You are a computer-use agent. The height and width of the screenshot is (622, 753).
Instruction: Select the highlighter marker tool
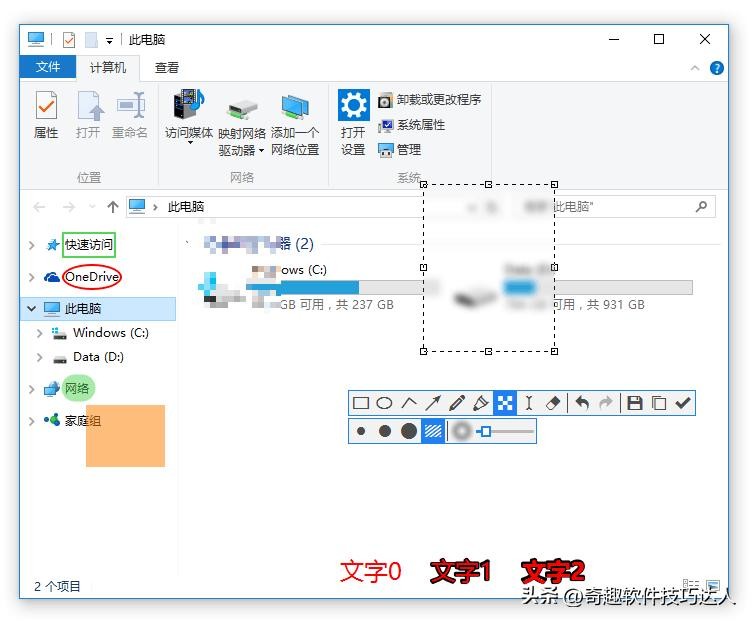(481, 403)
